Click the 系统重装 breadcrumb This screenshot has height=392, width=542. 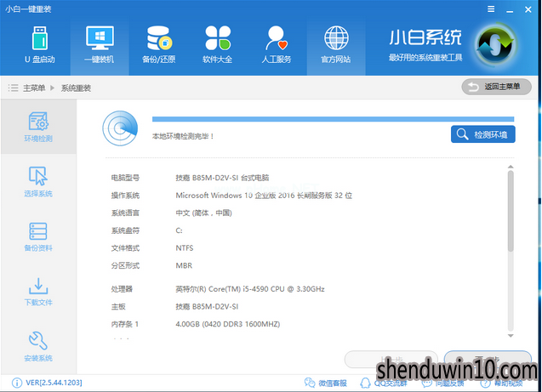coord(76,88)
